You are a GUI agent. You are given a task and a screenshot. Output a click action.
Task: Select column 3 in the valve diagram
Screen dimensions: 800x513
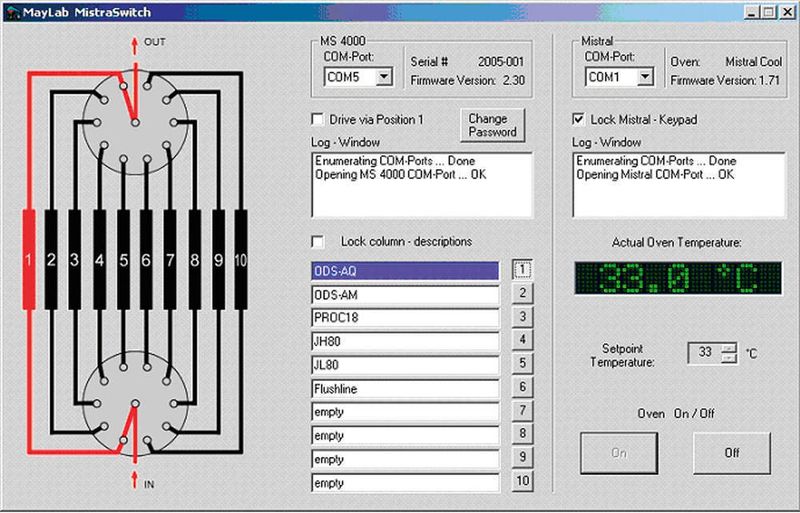click(74, 259)
